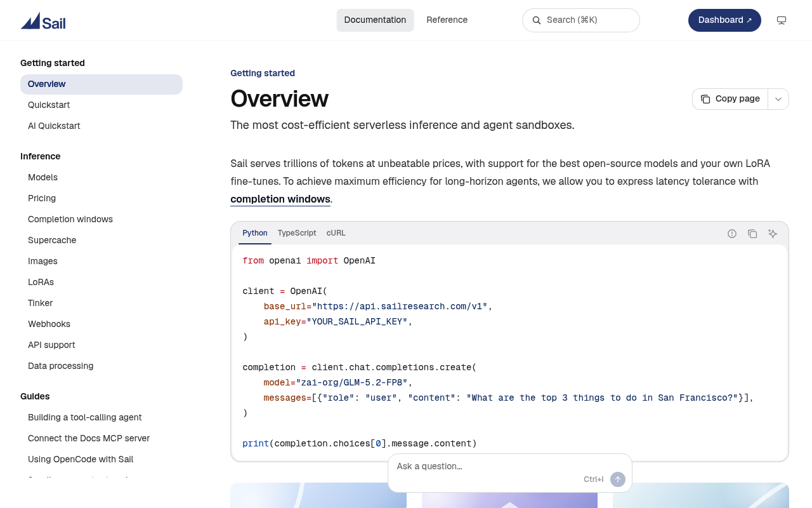Click the Ask AI sparkle icon
The width and height of the screenshot is (812, 508).
(773, 234)
